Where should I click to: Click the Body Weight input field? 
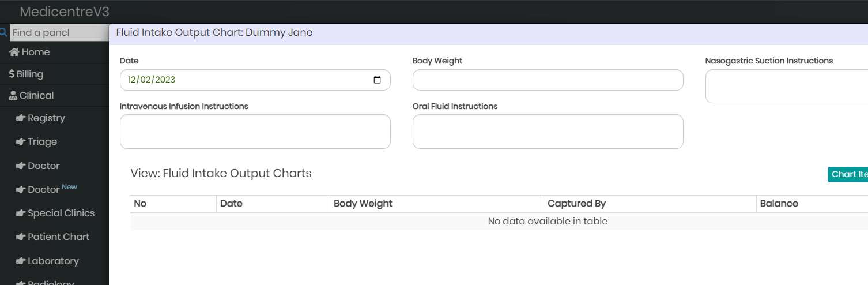548,80
